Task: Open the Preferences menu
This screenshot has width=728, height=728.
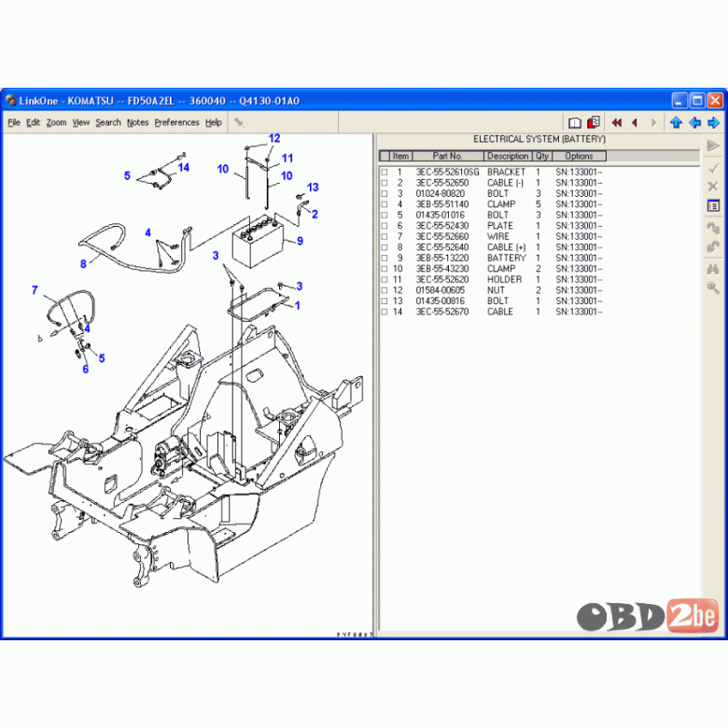Action: click(x=177, y=122)
